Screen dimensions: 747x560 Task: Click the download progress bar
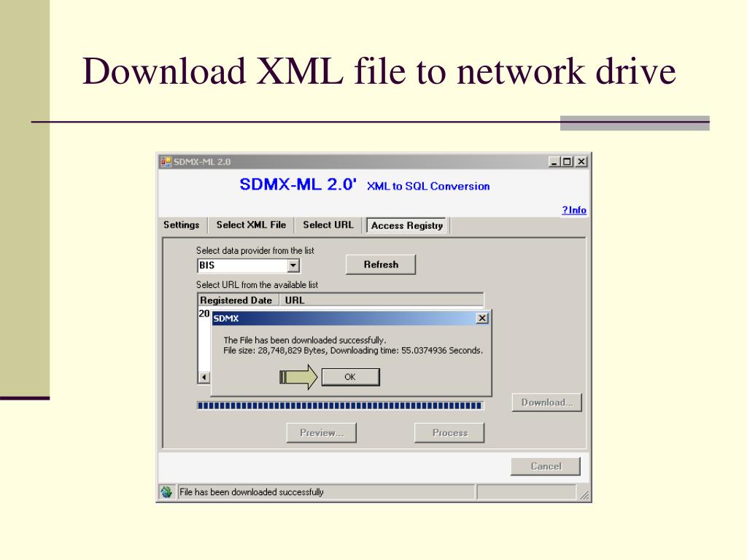click(340, 405)
